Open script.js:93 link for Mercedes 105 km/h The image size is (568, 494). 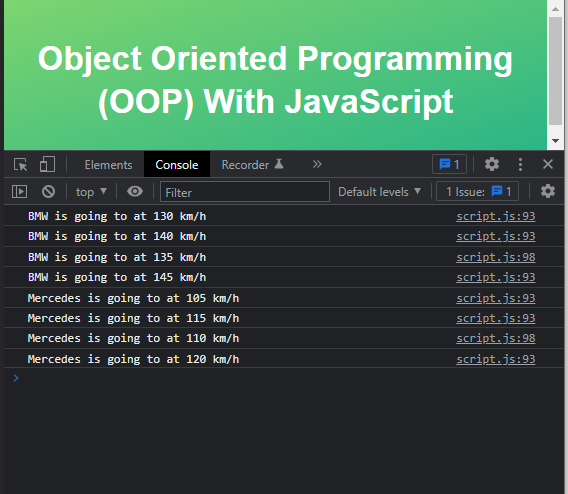click(x=496, y=298)
